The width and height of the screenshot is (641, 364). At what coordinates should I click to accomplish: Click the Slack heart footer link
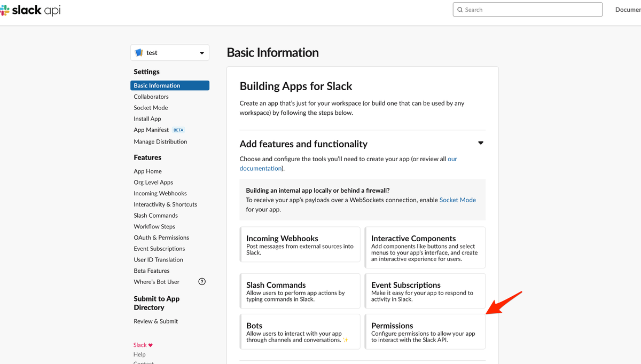tap(143, 345)
